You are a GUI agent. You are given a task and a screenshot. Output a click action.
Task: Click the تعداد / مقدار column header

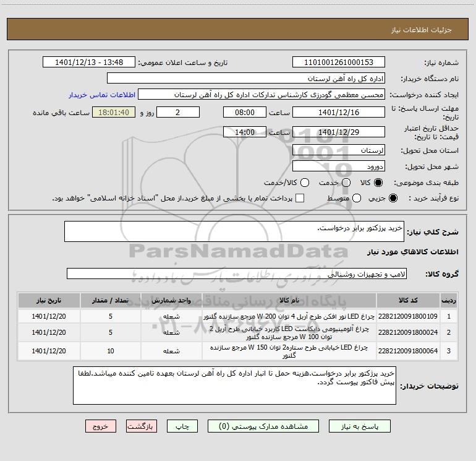point(111,301)
